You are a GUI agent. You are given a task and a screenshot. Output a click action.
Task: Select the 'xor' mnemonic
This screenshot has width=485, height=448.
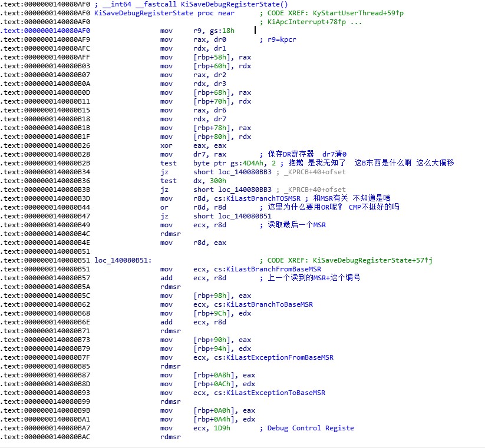(x=166, y=145)
